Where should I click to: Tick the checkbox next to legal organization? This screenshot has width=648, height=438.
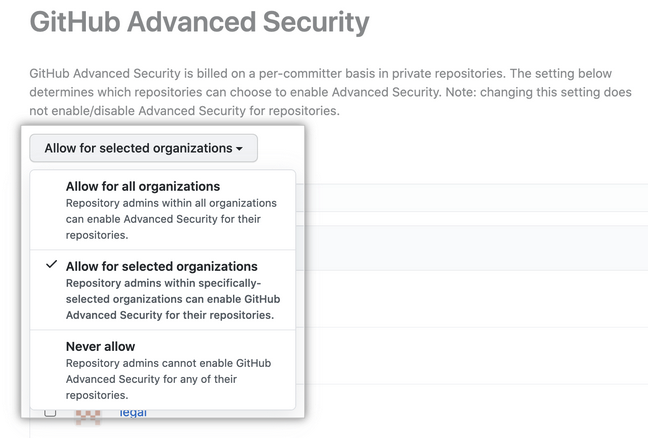tap(51, 412)
